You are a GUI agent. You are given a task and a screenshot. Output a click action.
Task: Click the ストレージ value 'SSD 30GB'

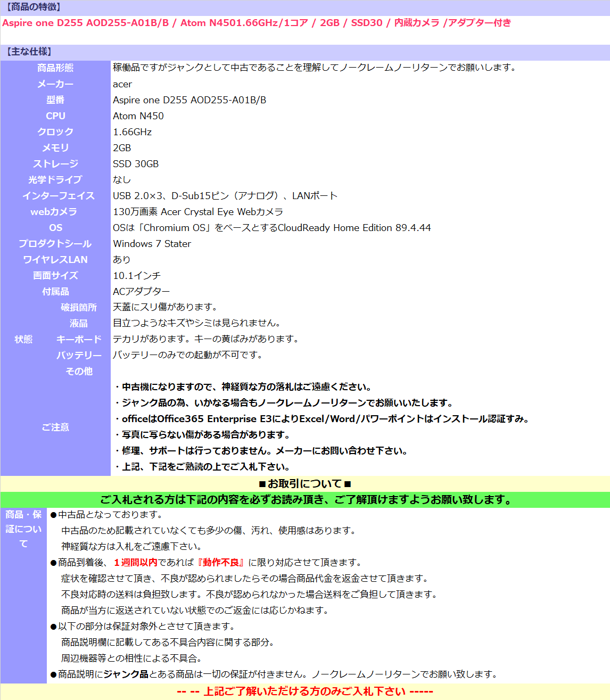136,164
